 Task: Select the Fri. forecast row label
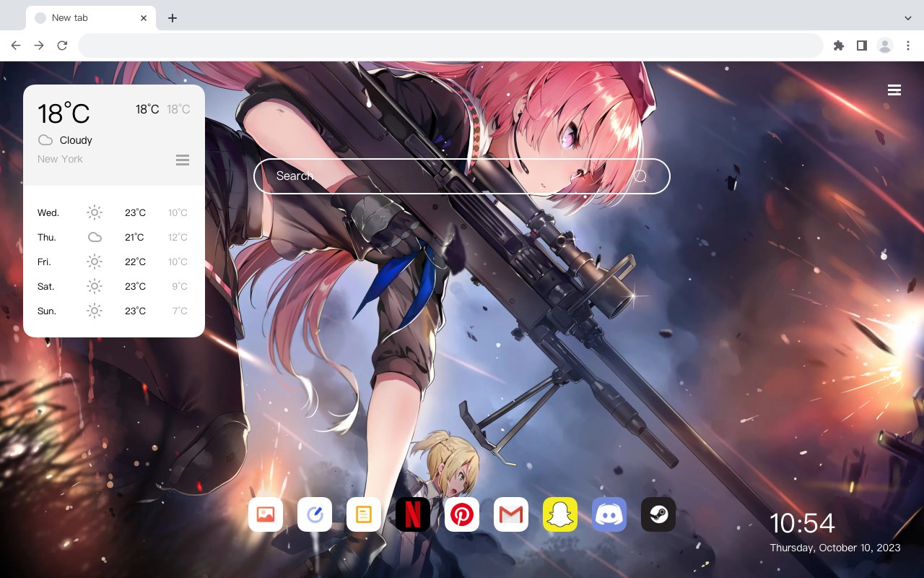(x=44, y=262)
